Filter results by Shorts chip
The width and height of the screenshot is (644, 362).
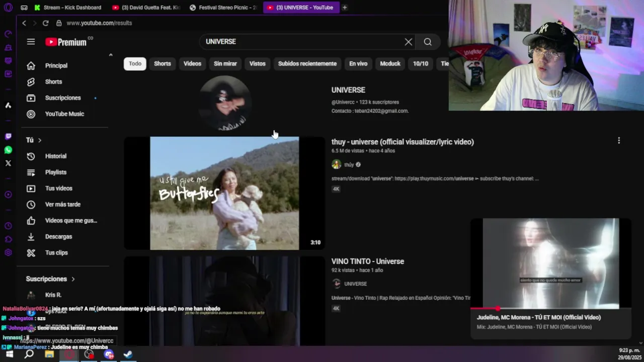(x=163, y=63)
